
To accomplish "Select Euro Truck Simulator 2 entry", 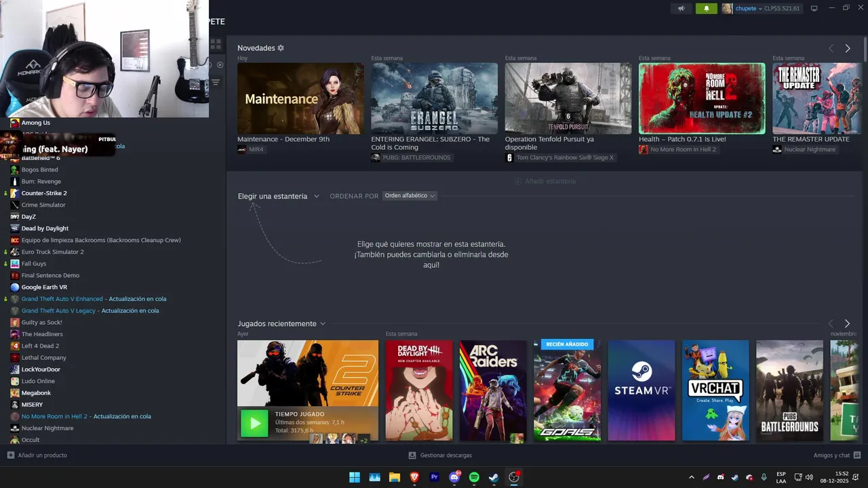I will (52, 252).
